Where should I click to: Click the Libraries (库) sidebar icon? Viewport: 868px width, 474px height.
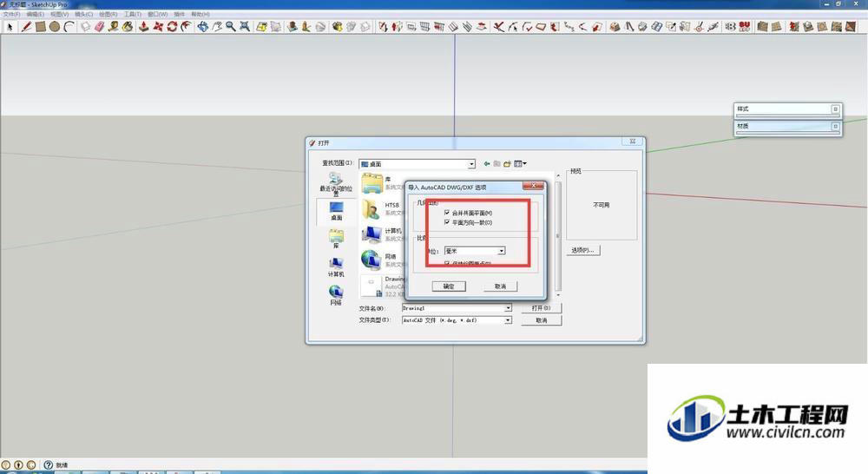coord(336,239)
